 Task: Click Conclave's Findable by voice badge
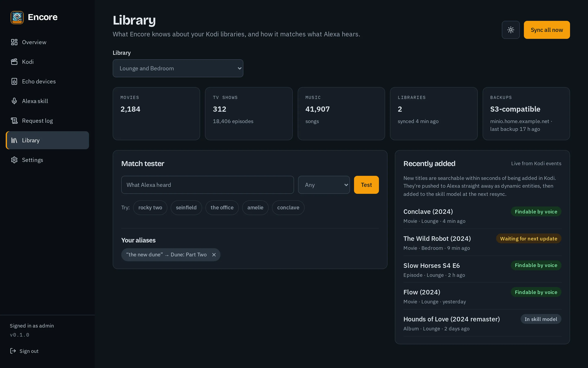536,212
